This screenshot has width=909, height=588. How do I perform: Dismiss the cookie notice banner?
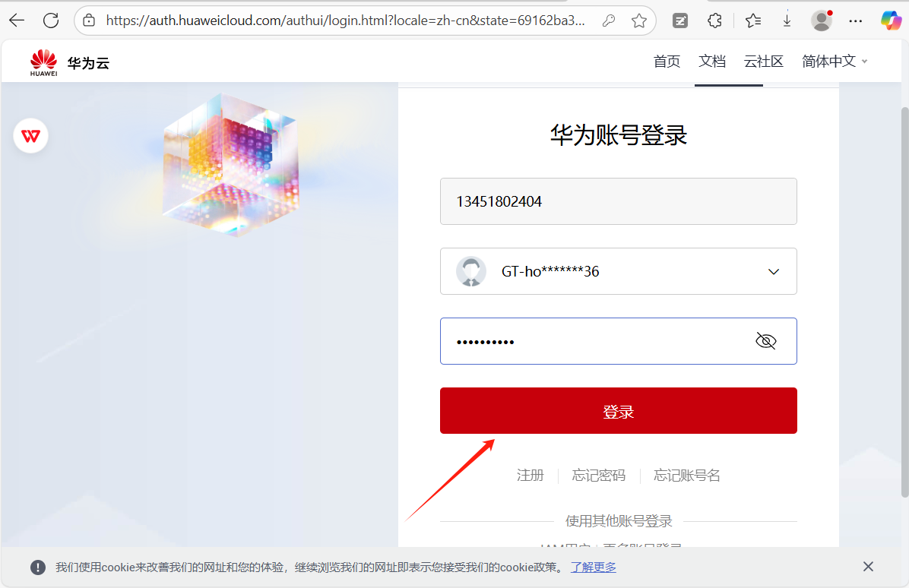coord(868,567)
